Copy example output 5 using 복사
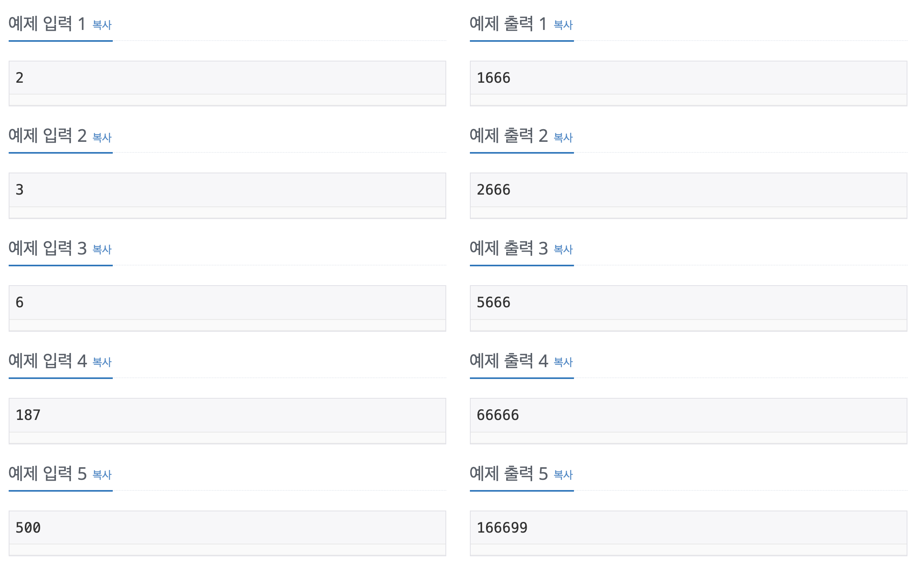This screenshot has height=572, width=924. pos(563,475)
